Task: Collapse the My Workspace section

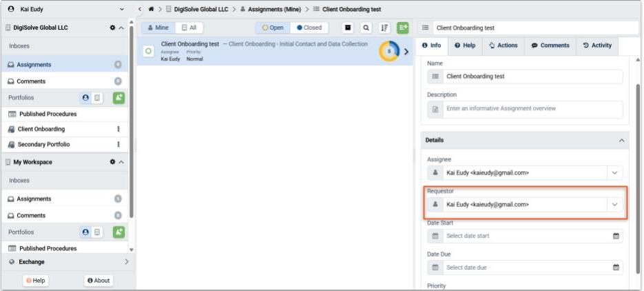Action: tap(121, 162)
